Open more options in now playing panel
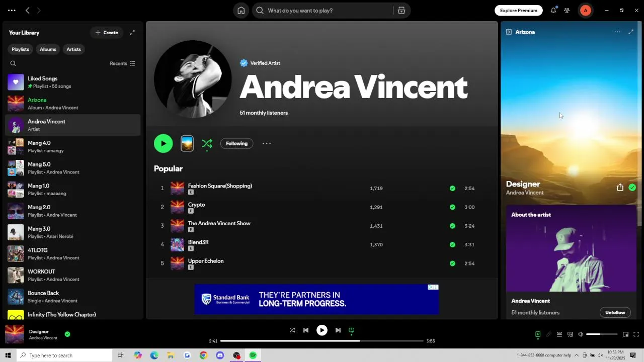Viewport: 644px width, 362px height. (617, 32)
